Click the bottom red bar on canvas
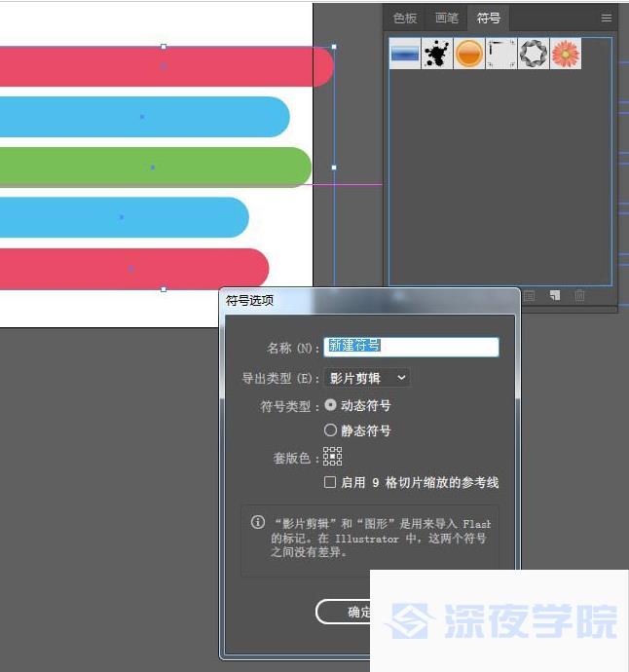 (x=134, y=269)
